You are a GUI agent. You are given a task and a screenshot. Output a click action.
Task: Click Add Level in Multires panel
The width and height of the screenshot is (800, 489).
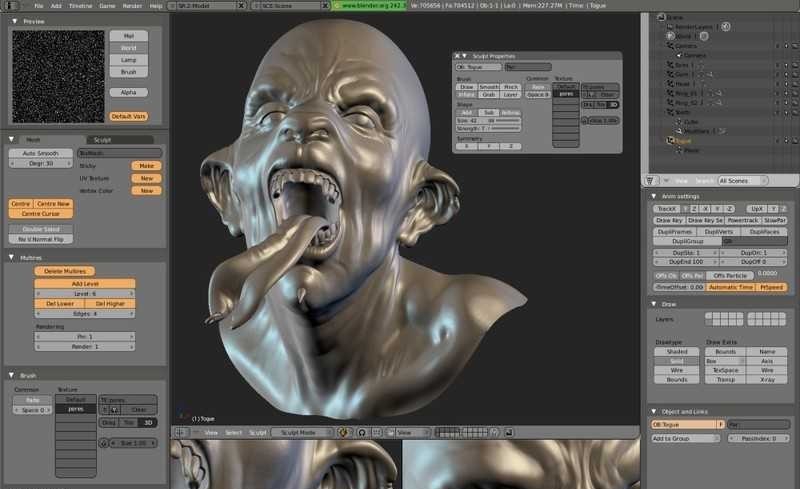pos(85,283)
